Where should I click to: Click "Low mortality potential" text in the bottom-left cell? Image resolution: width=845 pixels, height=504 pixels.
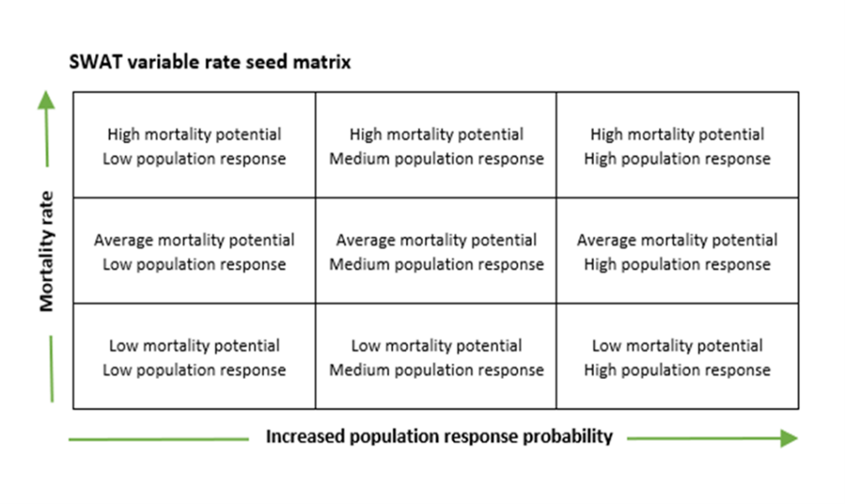point(194,346)
